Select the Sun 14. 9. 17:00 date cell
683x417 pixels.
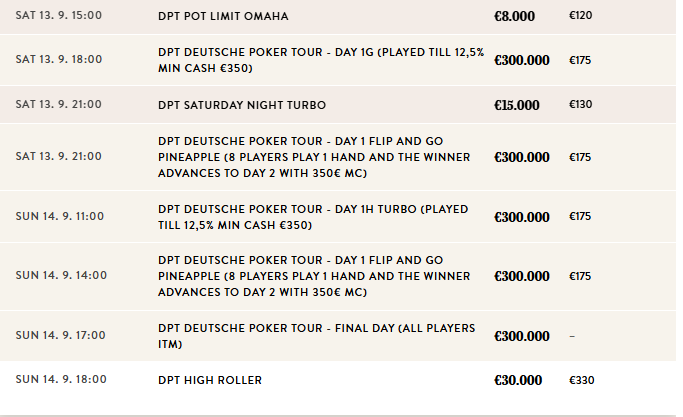(x=61, y=336)
